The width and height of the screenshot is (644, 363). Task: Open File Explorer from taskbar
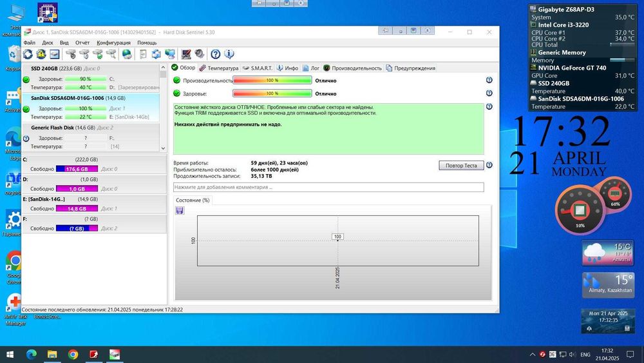tap(52, 355)
